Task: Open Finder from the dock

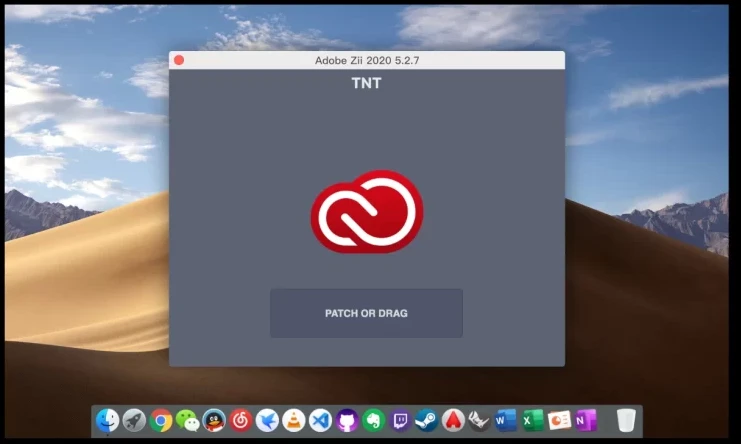Action: point(107,421)
